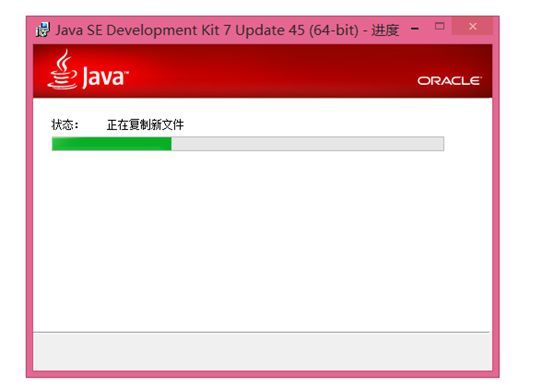Click the green installation progress bar
The image size is (554, 389).
click(248, 144)
